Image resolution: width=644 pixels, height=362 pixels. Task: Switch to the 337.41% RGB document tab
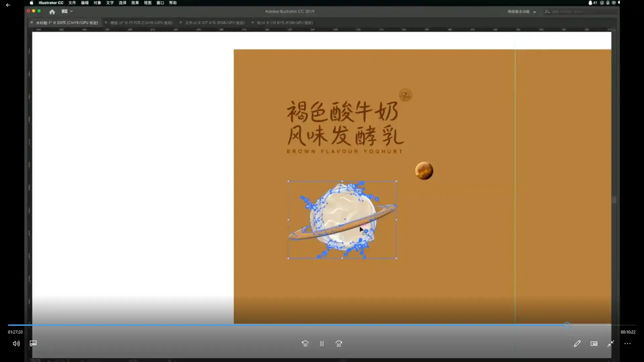coord(215,23)
